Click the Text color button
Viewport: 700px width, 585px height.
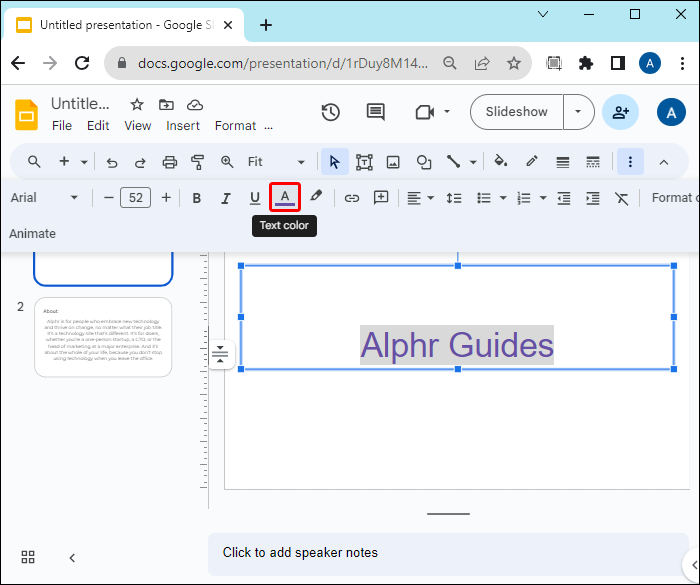coord(285,197)
